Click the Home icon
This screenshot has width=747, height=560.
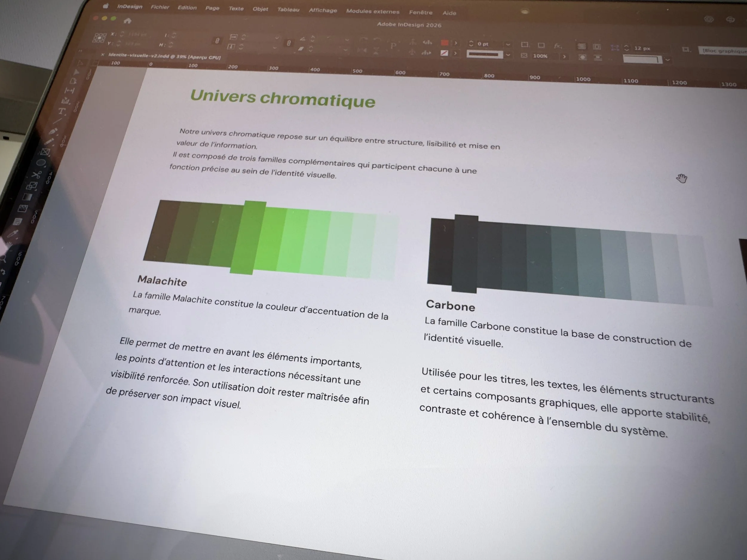pyautogui.click(x=127, y=21)
